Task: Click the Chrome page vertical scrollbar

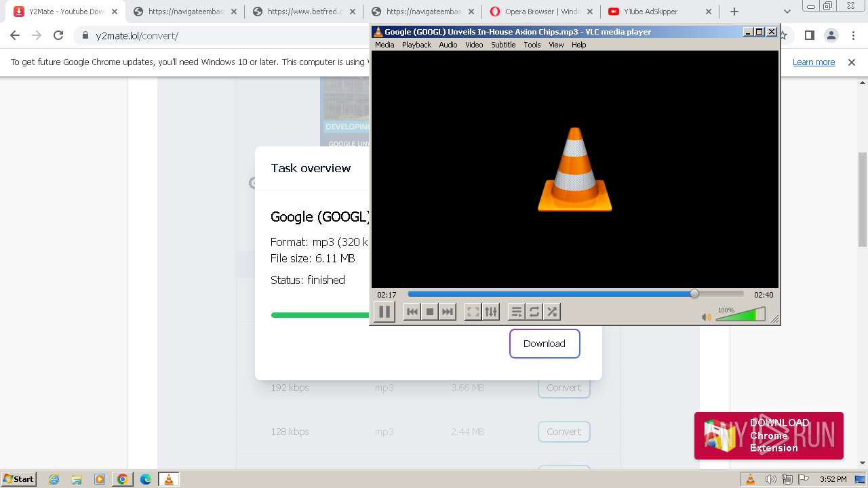Action: tap(863, 200)
